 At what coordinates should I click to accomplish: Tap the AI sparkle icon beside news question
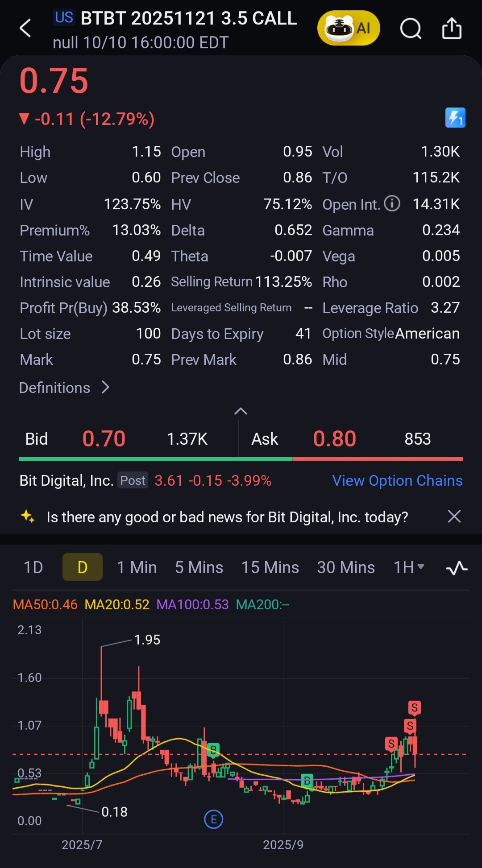[x=28, y=517]
